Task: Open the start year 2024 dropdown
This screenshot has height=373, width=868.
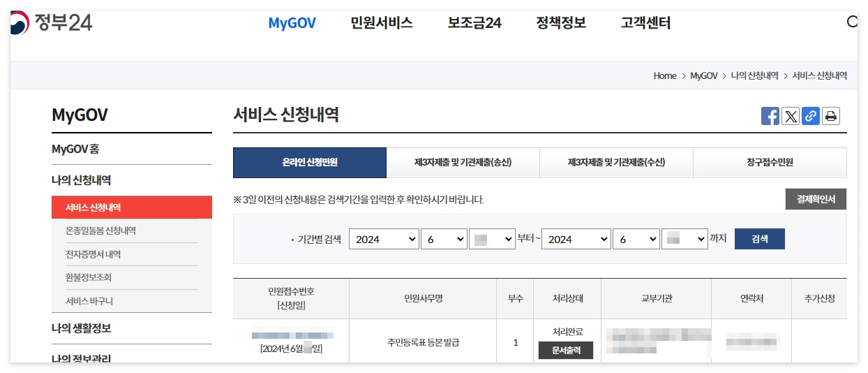Action: 384,239
